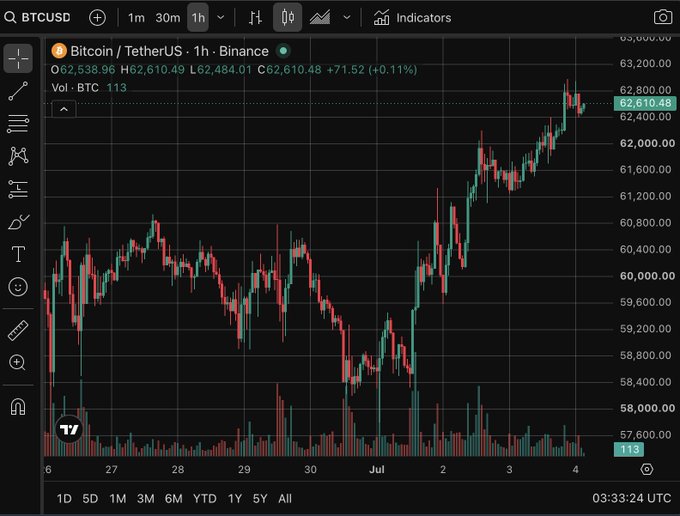Image resolution: width=680 pixels, height=516 pixels.
Task: Select the XABCD pattern tool
Action: pos(18,156)
